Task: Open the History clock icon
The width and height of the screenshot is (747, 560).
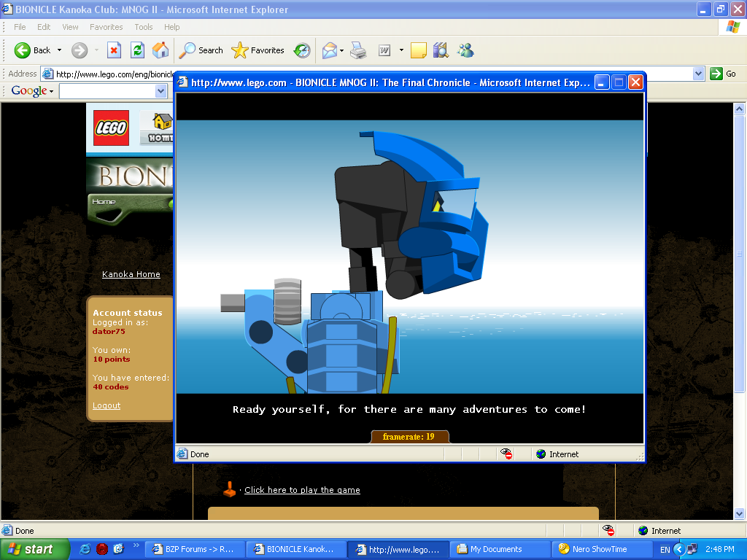Action: 302,50
